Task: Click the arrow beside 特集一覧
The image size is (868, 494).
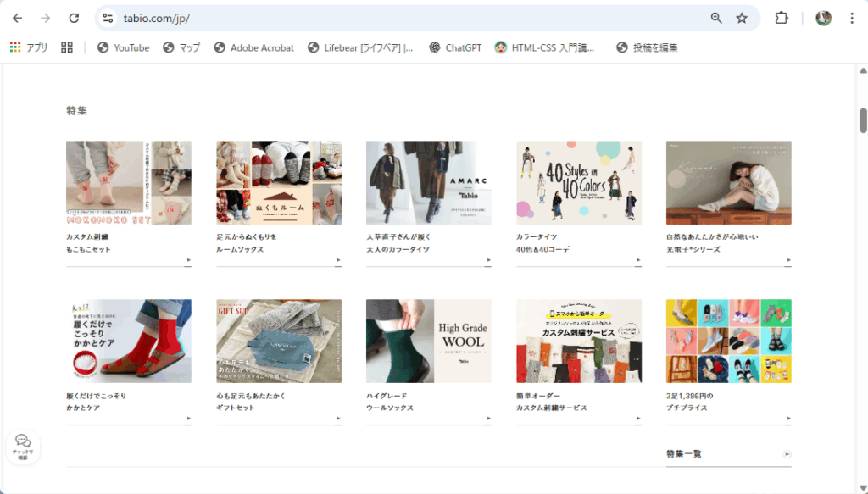Action: point(787,454)
